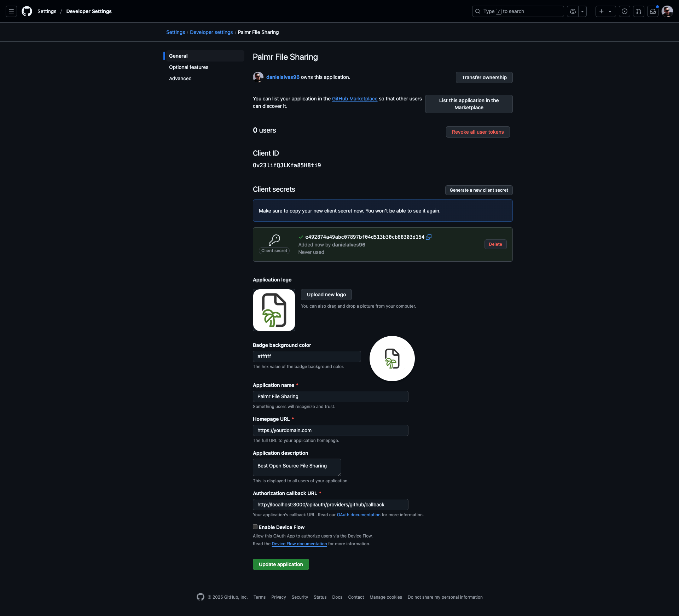This screenshot has width=679, height=616.
Task: Open the GitHub Marketplace link
Action: tap(355, 99)
